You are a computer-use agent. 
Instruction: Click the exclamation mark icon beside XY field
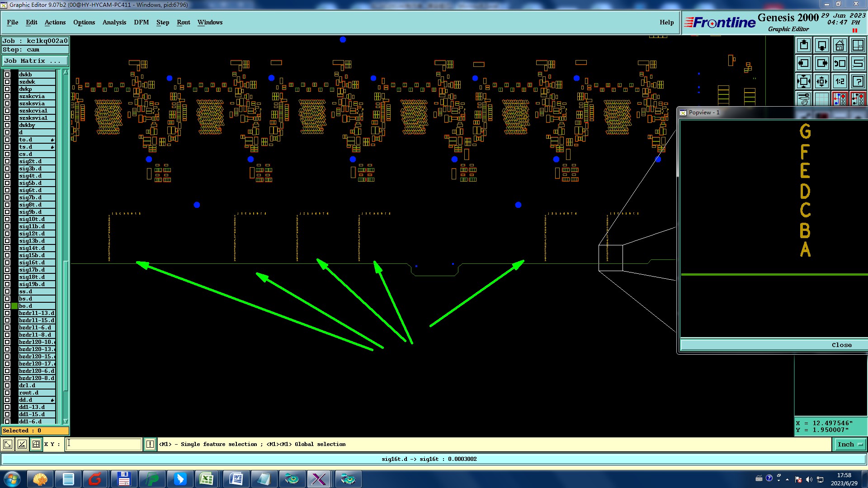(150, 444)
